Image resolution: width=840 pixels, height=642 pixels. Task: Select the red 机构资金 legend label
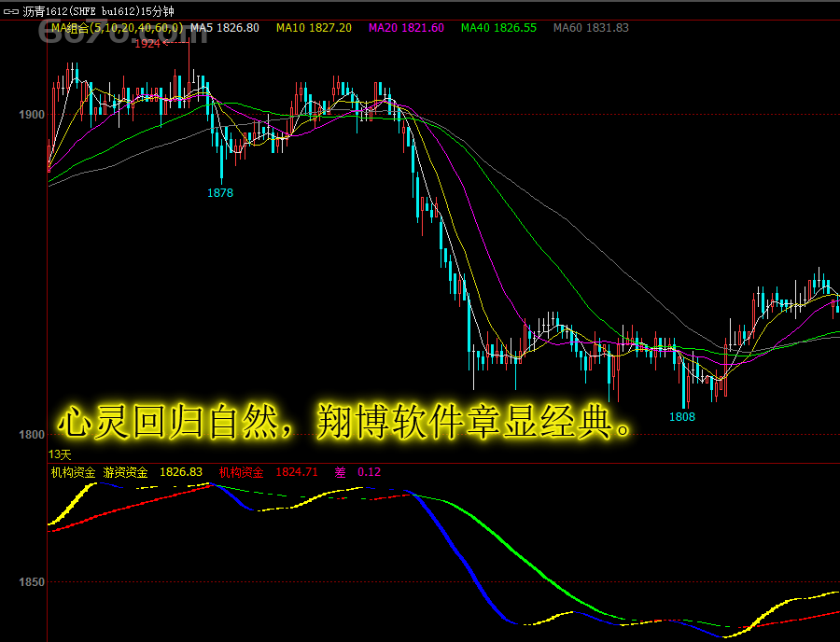[x=241, y=472]
